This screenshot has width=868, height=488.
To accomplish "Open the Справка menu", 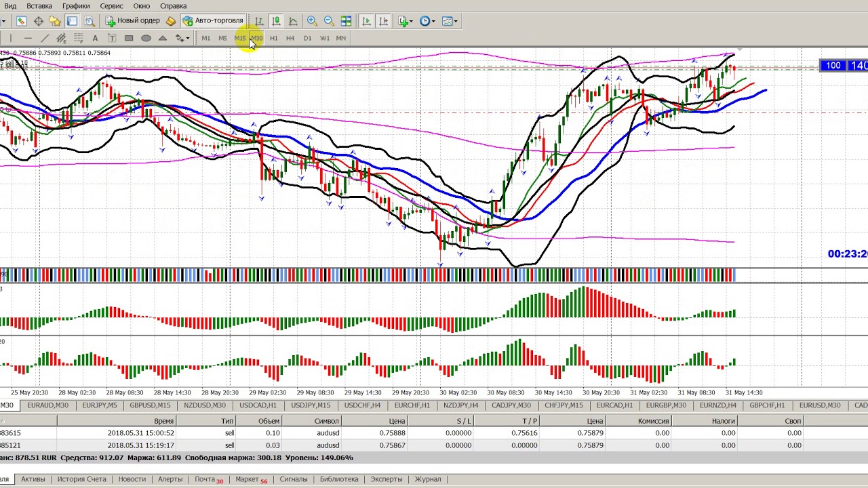I will point(174,5).
